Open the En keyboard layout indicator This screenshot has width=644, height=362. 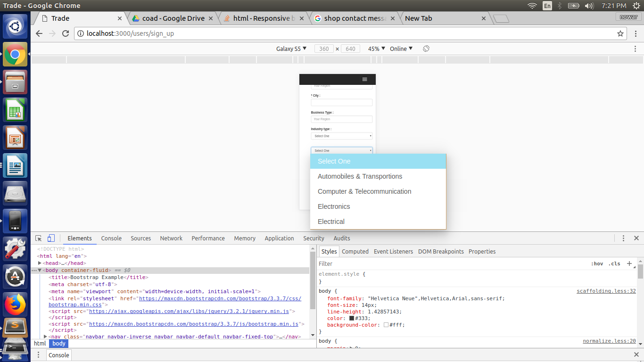tap(547, 6)
